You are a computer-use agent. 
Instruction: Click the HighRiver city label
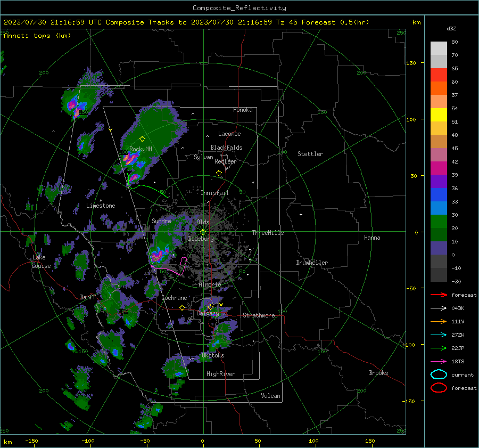tap(221, 374)
